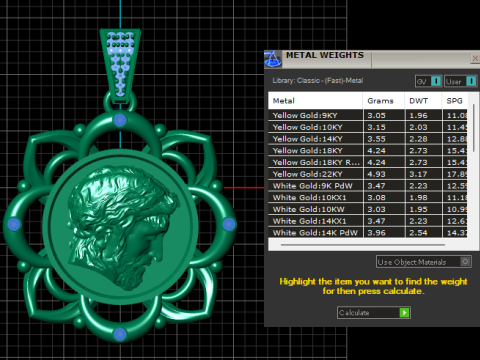Click the green play arrow on Calculate

[404, 313]
